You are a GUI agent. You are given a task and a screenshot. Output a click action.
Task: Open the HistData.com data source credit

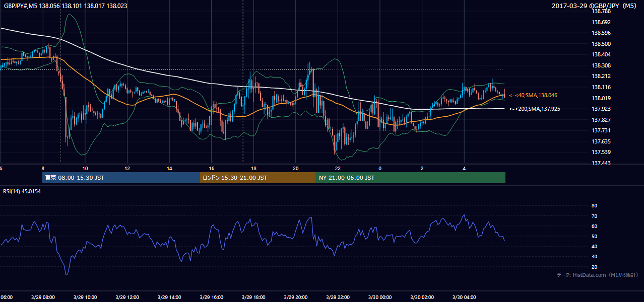tap(597, 275)
